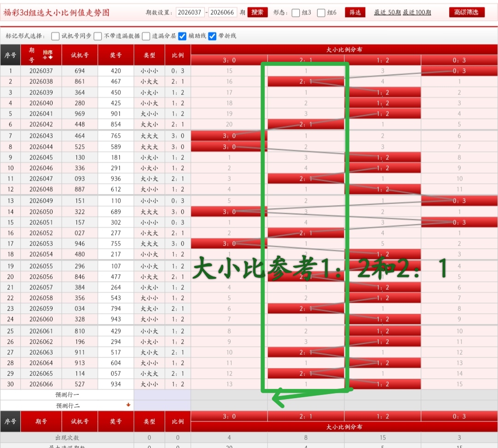
Task: Enable the 组3 checkbox
Action: (x=295, y=12)
